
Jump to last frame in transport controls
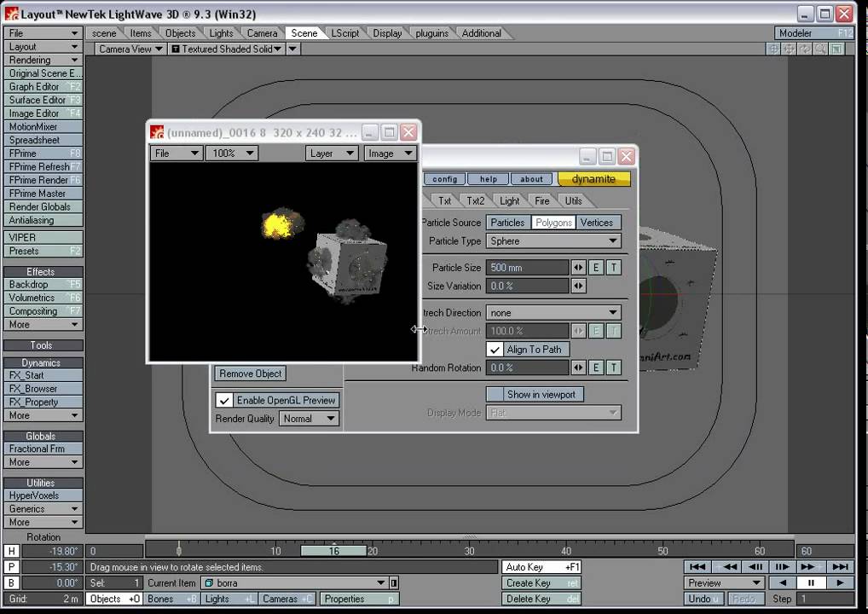pos(841,566)
